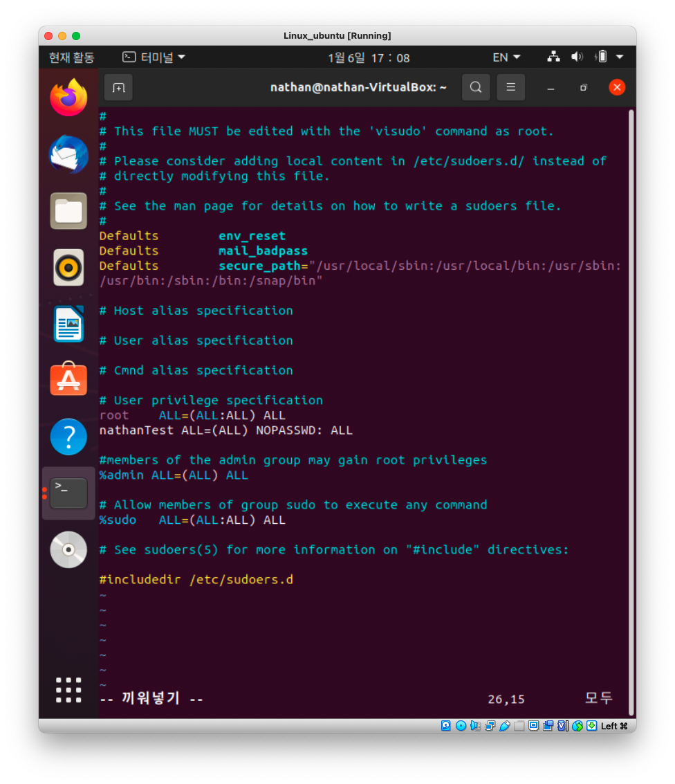The width and height of the screenshot is (675, 784).
Task: Click '#includedir /etc/sudoers.d' line
Action: click(196, 580)
